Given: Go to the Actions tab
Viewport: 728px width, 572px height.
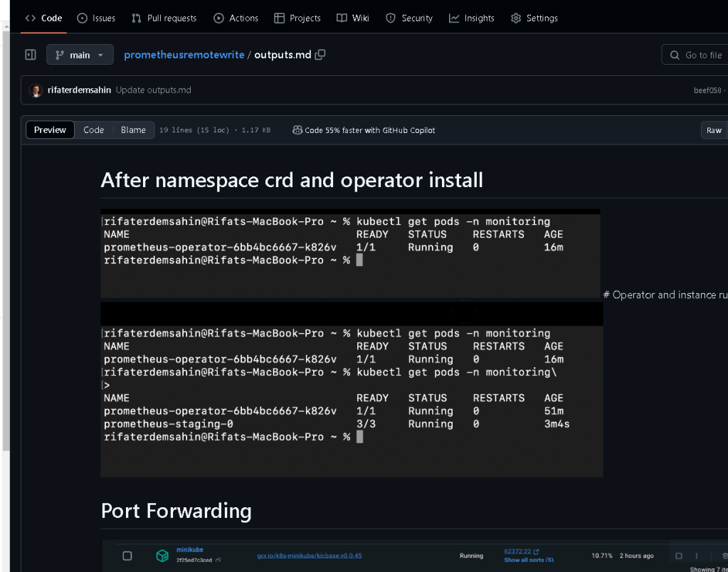Looking at the screenshot, I should pyautogui.click(x=236, y=18).
